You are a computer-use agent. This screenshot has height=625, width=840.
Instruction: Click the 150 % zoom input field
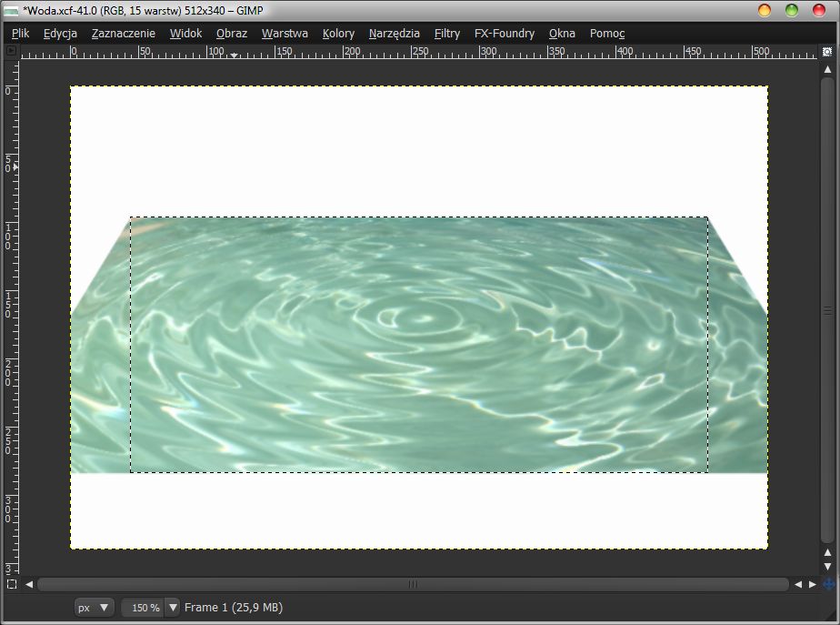pos(144,607)
